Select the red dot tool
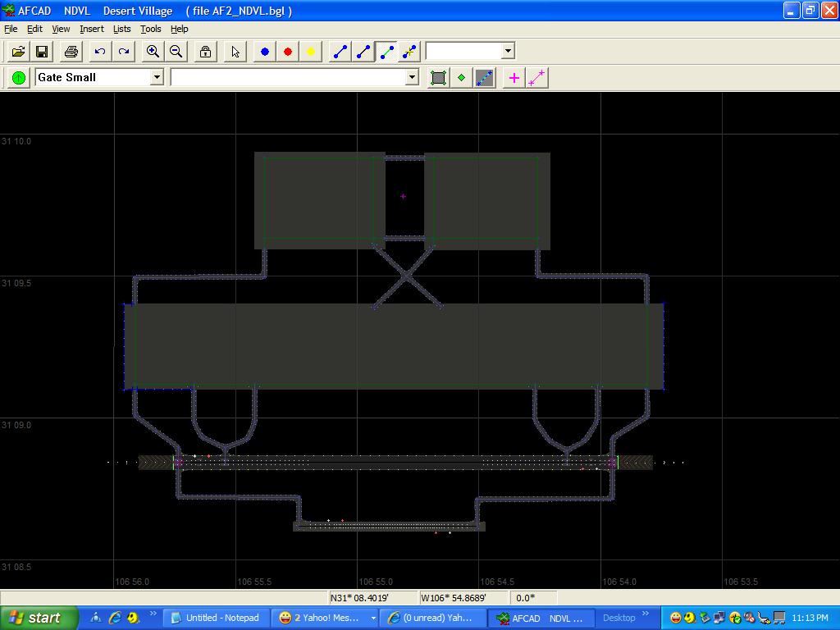 point(288,52)
